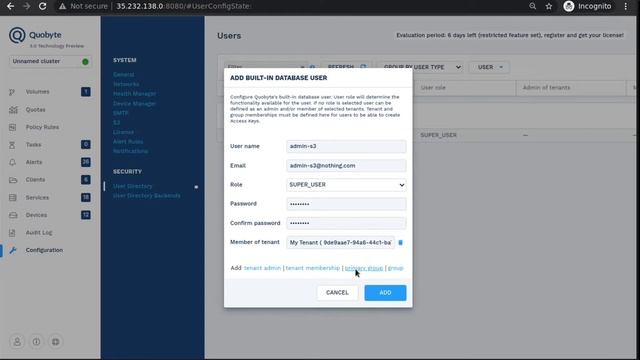Click the Quobyte logo icon
This screenshot has height=360, width=640.
click(x=17, y=35)
